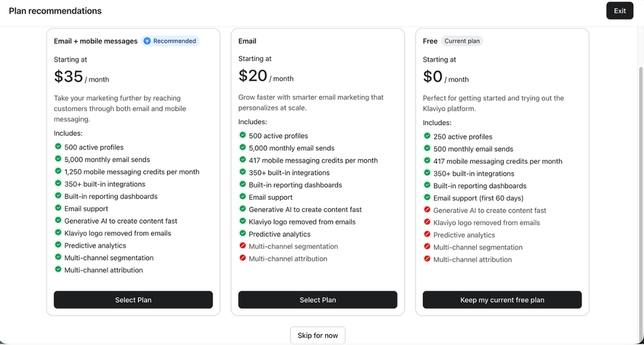Click the Current plan badge
The width and height of the screenshot is (644, 345).
click(462, 41)
